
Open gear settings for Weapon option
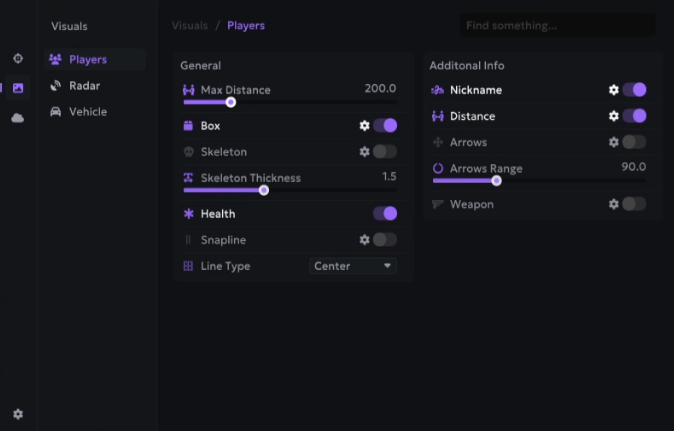click(x=614, y=204)
